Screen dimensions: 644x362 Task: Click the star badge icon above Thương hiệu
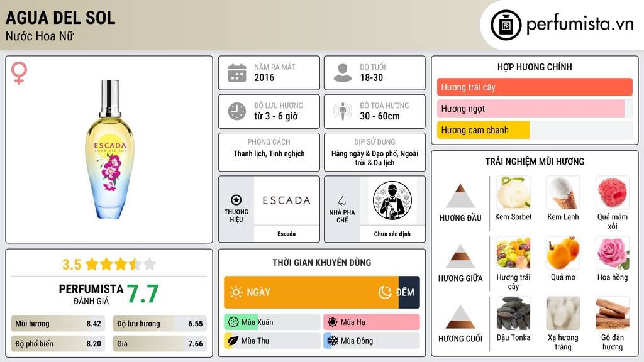[x=236, y=200]
